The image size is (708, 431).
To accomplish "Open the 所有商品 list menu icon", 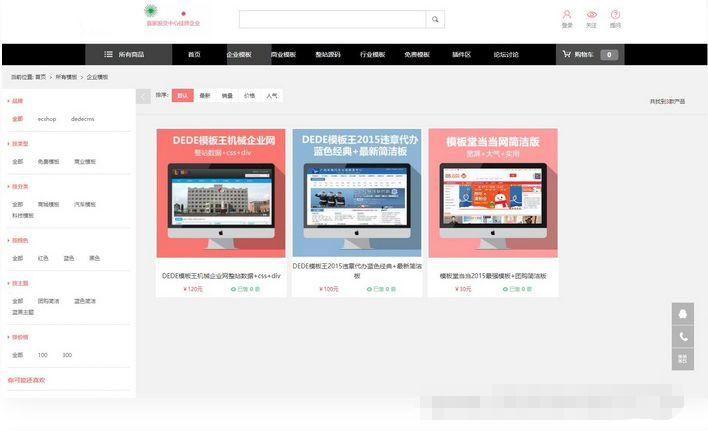I will pos(108,54).
